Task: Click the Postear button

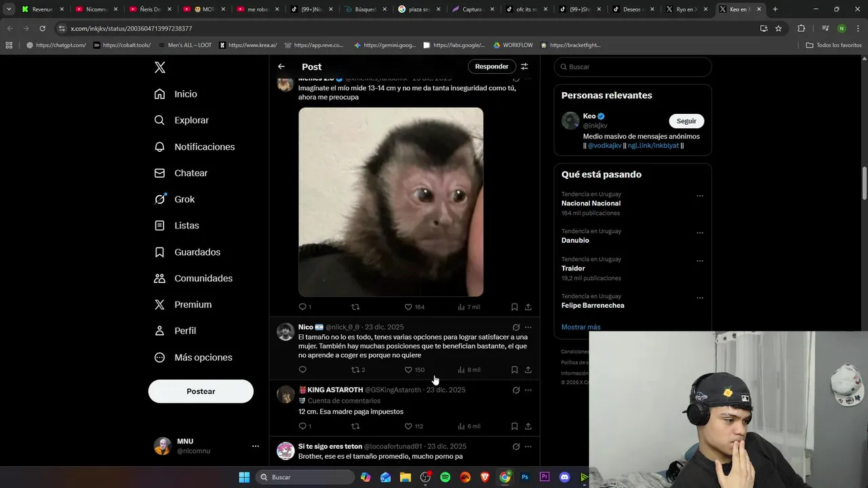Action: [x=201, y=391]
